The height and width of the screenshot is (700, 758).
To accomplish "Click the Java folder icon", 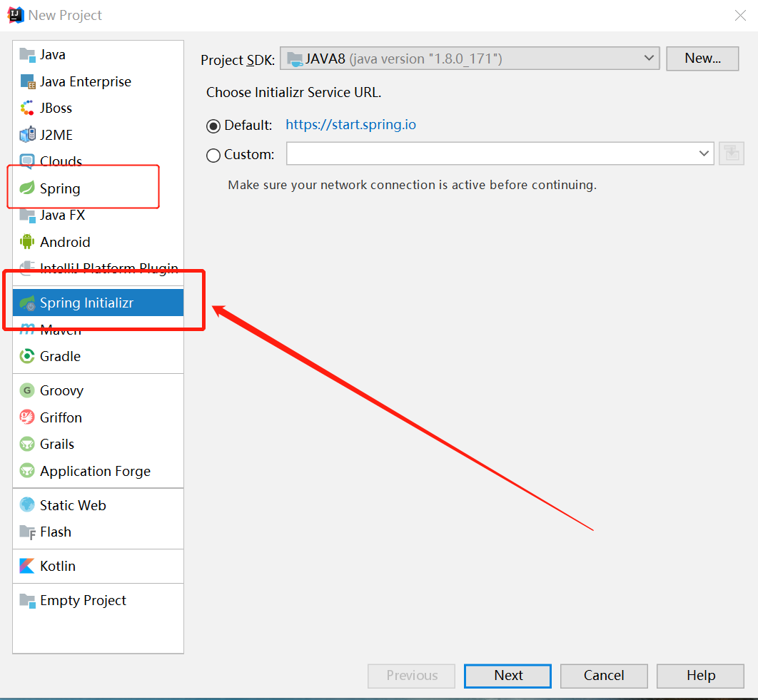I will [27, 54].
